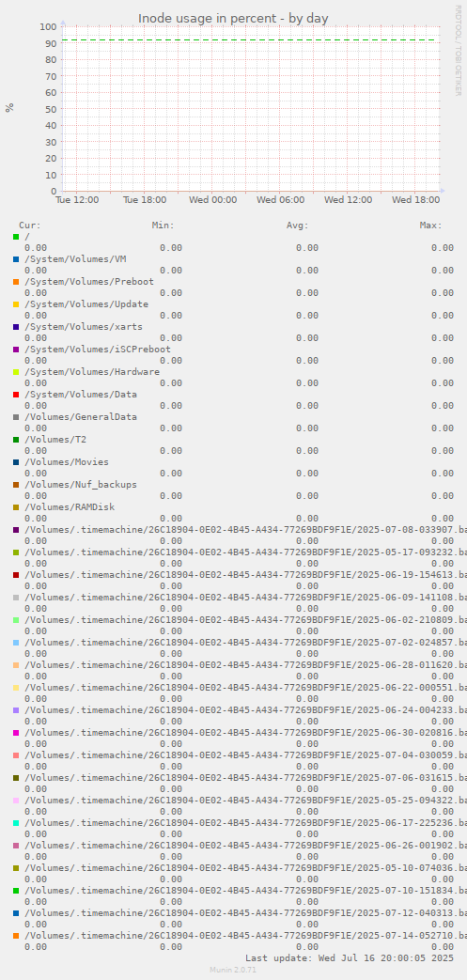Click the green swatch for root /
This screenshot has width=467, height=980.
click(16, 237)
